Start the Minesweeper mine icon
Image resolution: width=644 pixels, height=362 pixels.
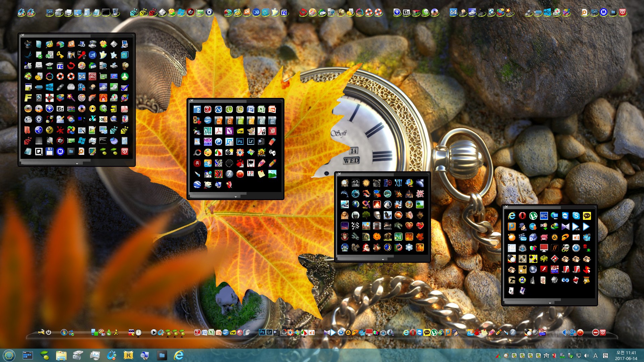(554, 280)
